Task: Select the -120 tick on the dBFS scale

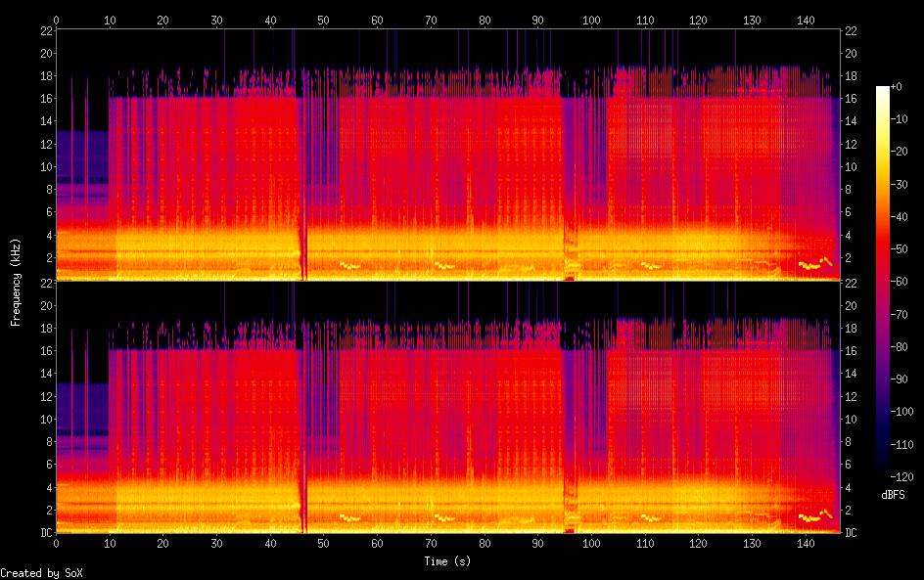Action: point(905,478)
